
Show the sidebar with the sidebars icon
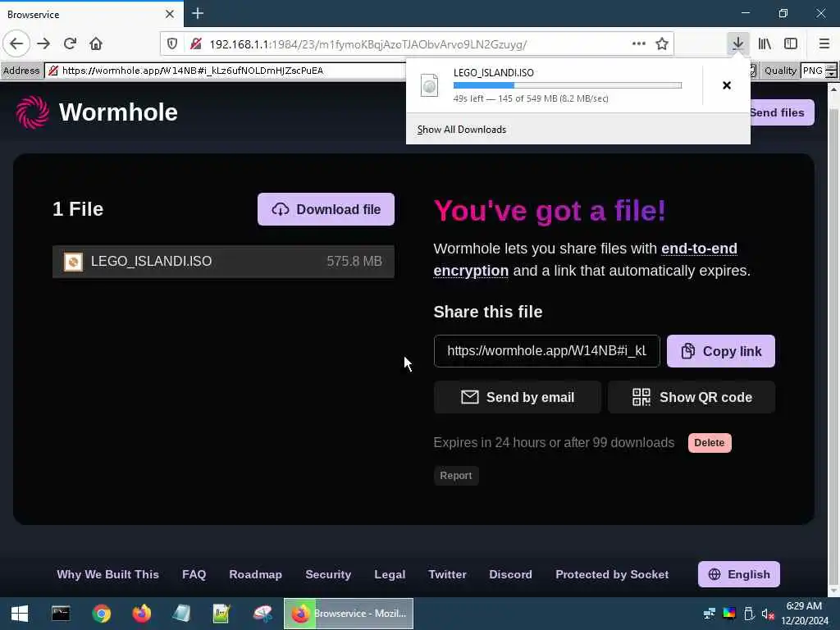791,44
